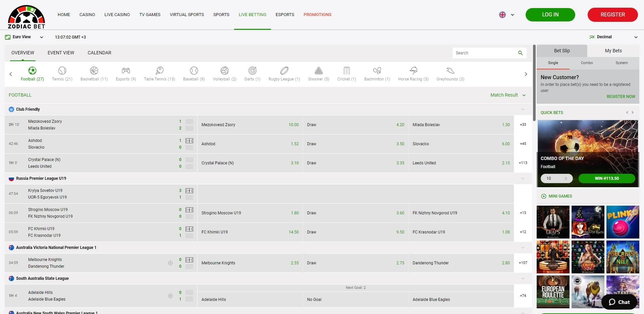The width and height of the screenshot is (644, 314).
Task: Click the Mini Games play icon
Action: 544,196
